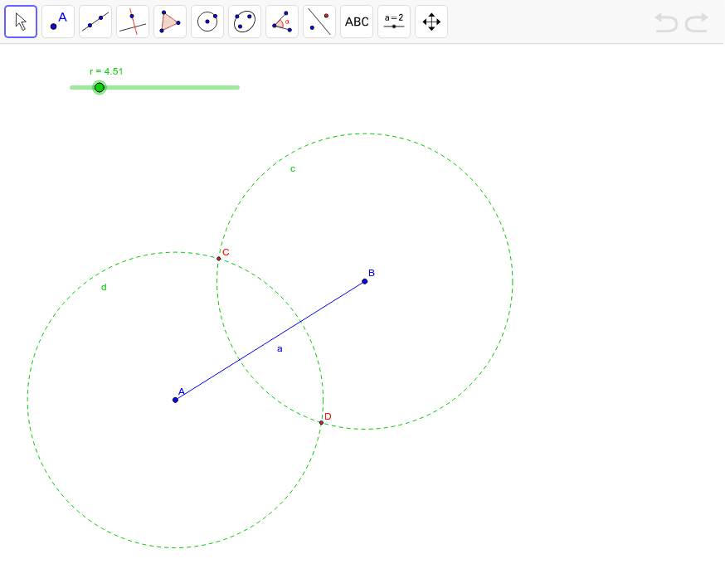The height and width of the screenshot is (588, 725).
Task: Click the r = 4.51 slider label
Action: point(106,71)
